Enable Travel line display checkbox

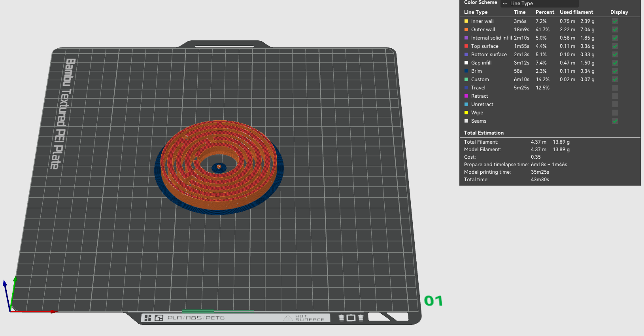click(x=615, y=88)
